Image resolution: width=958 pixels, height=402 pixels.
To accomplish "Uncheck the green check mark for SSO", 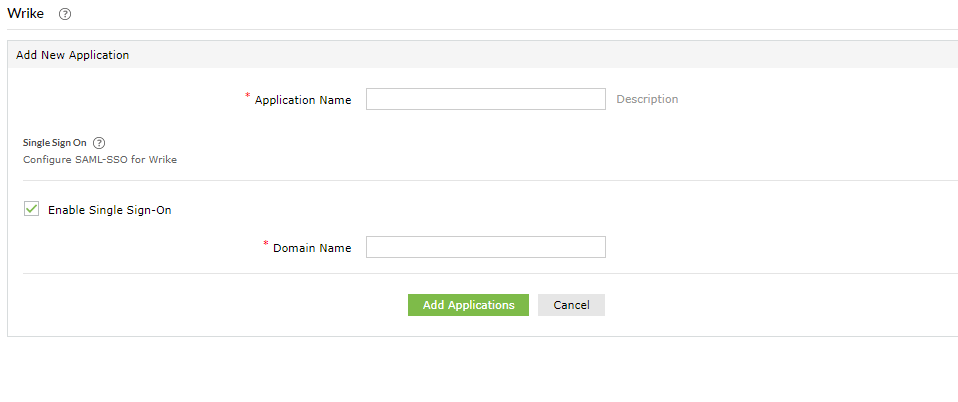I will [x=31, y=209].
